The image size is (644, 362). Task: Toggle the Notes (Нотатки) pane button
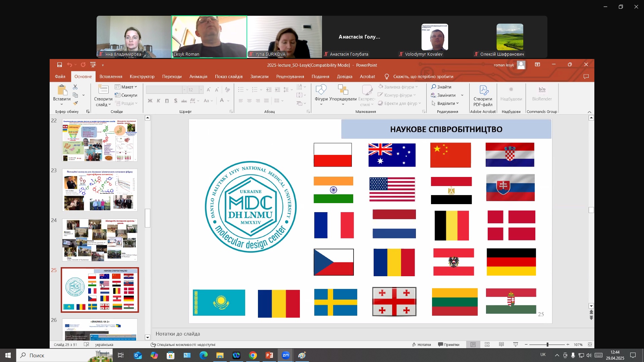[x=421, y=345]
